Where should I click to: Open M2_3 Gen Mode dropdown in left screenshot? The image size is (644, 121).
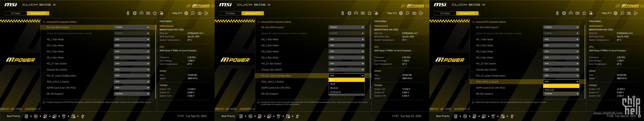point(132,51)
